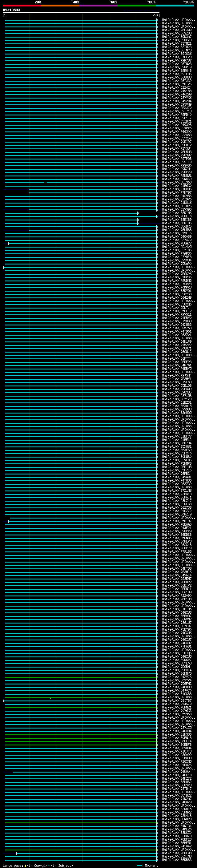Image resolution: width=197 pixels, height=868 pixels.
Task: Click the UniRef100_Q0DIR7 label
Action: coord(176,142)
